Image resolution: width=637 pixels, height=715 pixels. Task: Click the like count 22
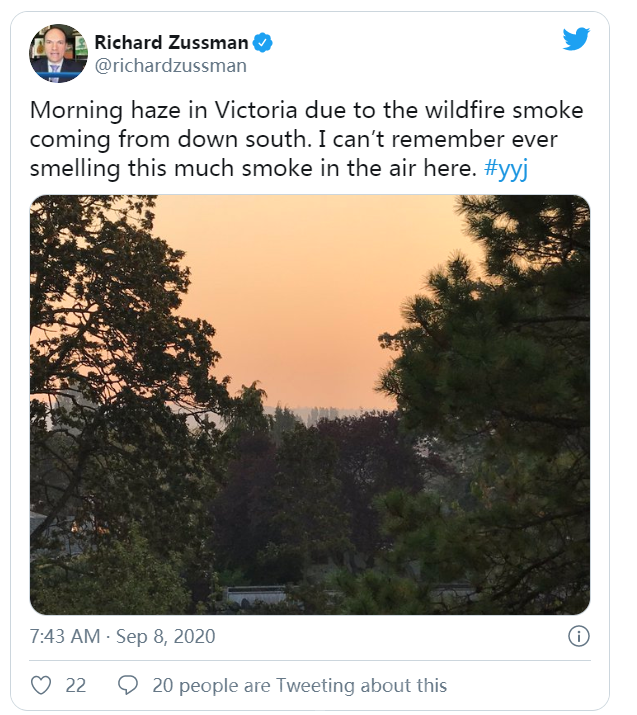point(76,685)
